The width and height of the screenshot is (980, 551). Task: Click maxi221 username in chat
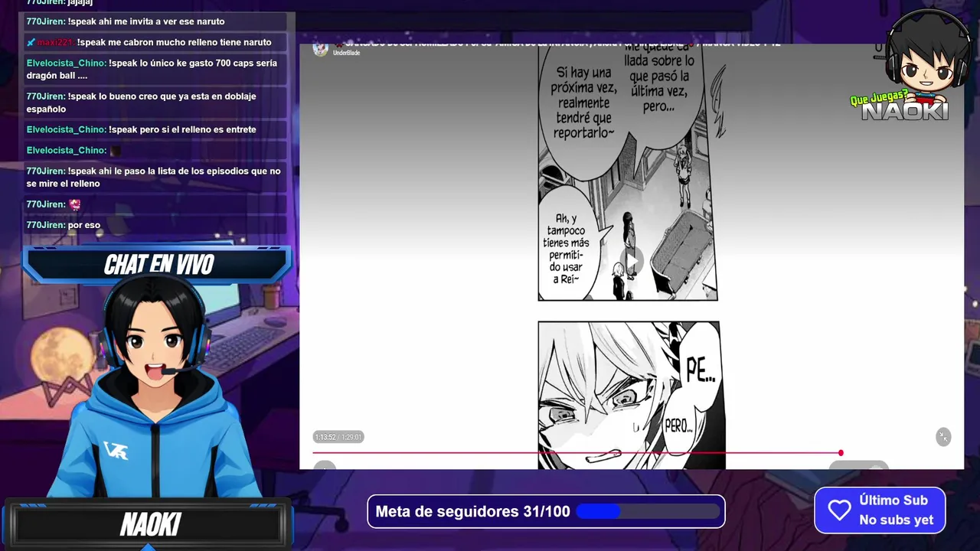[56, 42]
